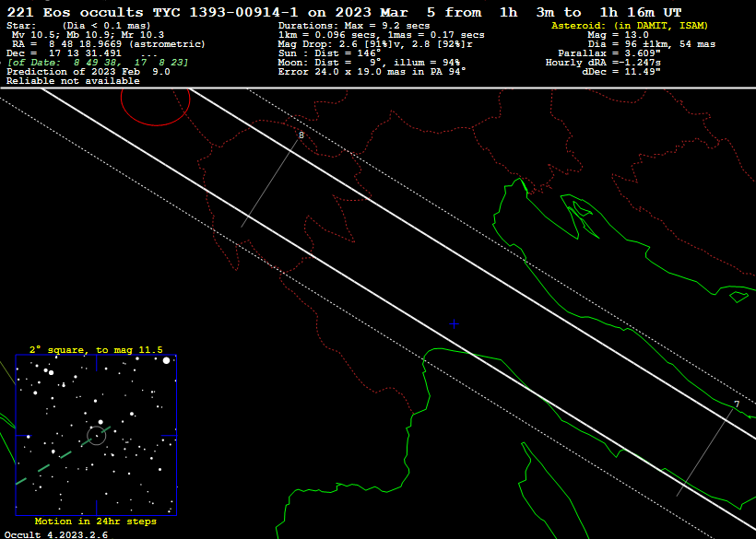Screen dimensions: 756x539
Task: Click 'Durations: Max = 9.2 secs'
Action: pyautogui.click(x=354, y=26)
